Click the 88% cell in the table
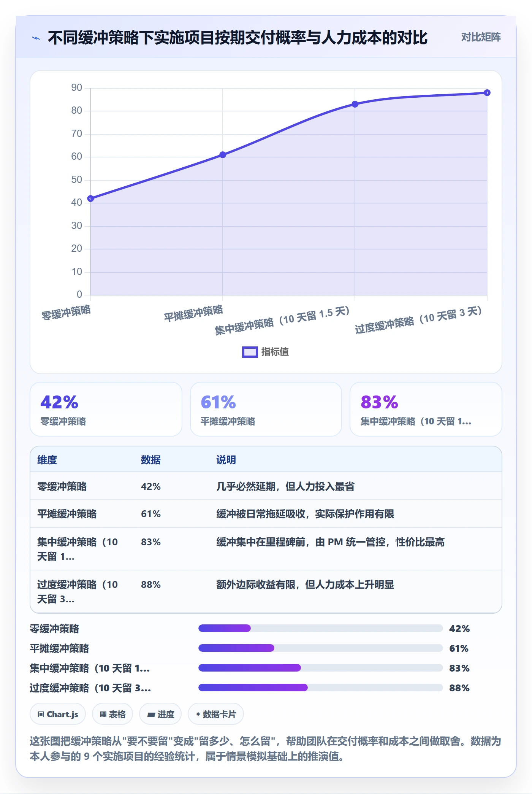The image size is (532, 794). pos(151,584)
